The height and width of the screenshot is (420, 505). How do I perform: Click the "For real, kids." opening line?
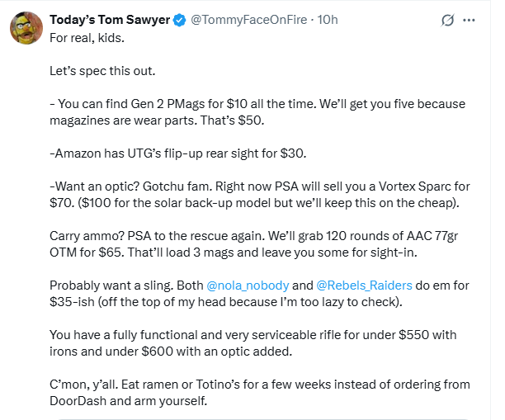coord(88,37)
